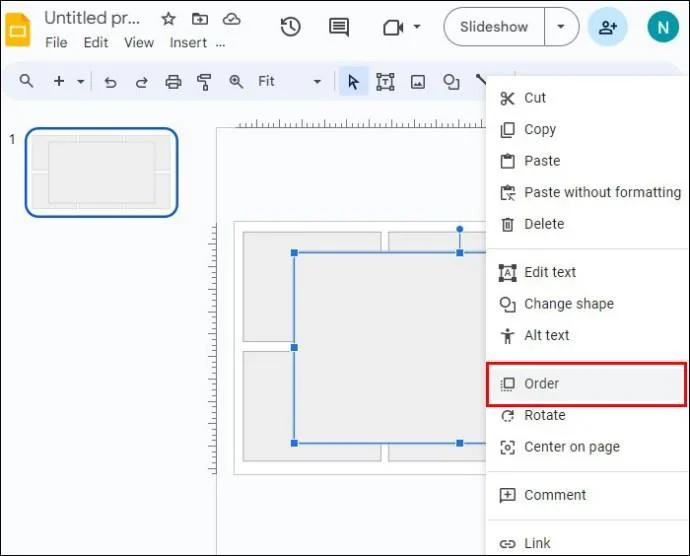Open the shape tool in toolbar
Image resolution: width=690 pixels, height=556 pixels.
tap(451, 82)
